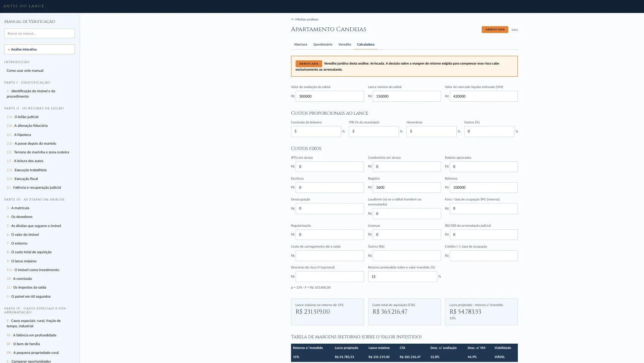Select the Calculadora tab
The height and width of the screenshot is (363, 644).
coord(366,44)
